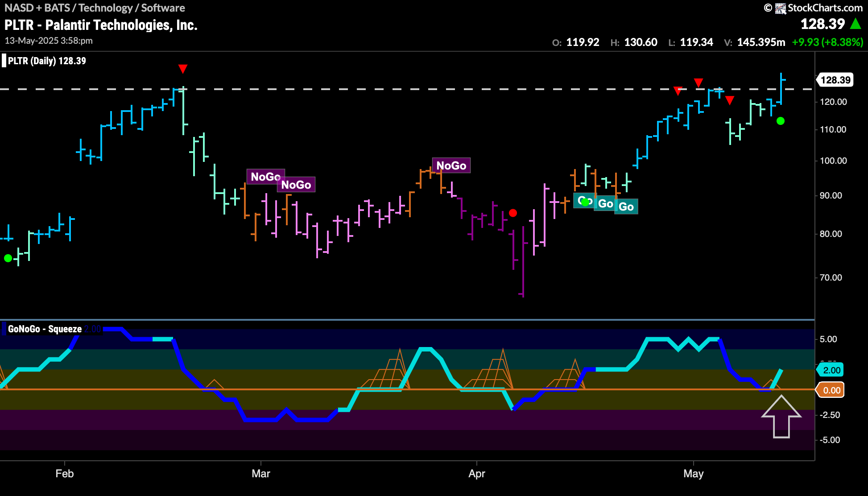Click the green dot marker below the latest bar
The image size is (868, 496).
[780, 121]
